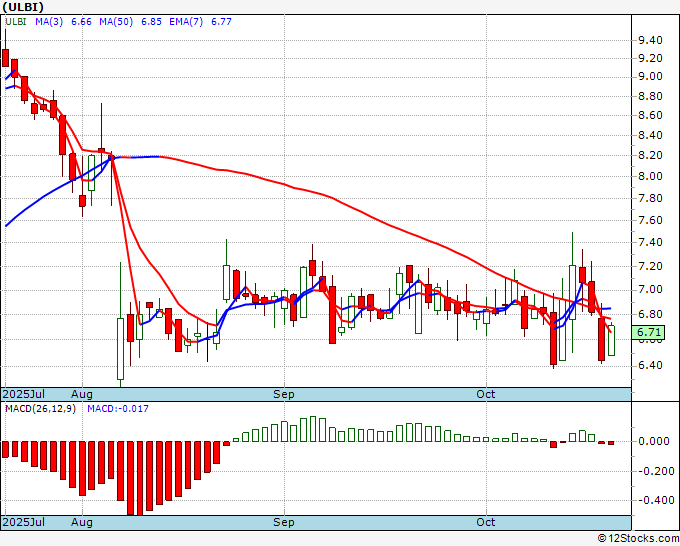Select the 7.00 price axis label
This screenshot has width=680, height=546.
[x=651, y=290]
